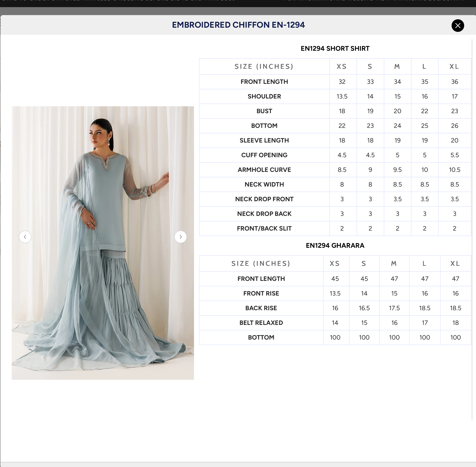The image size is (476, 467).
Task: Click back rise S value 16.5
Action: pyautogui.click(x=364, y=308)
